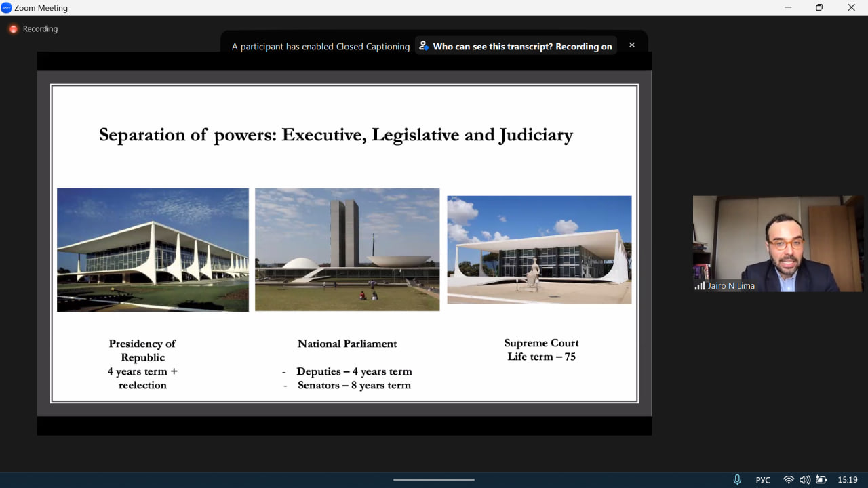Viewport: 868px width, 488px height.
Task: Open the clock showing 15:19
Action: coord(848,480)
